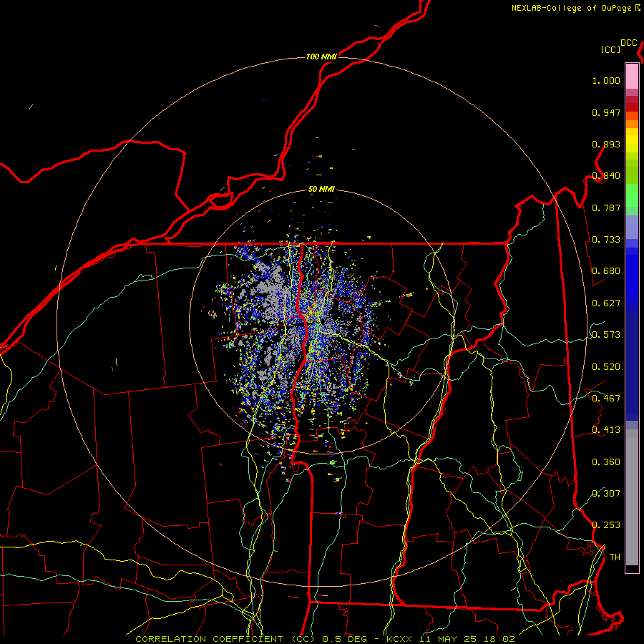644x644 pixels.
Task: Click the bottom caption Correlation Coefficient KCXX
Action: [x=325, y=639]
